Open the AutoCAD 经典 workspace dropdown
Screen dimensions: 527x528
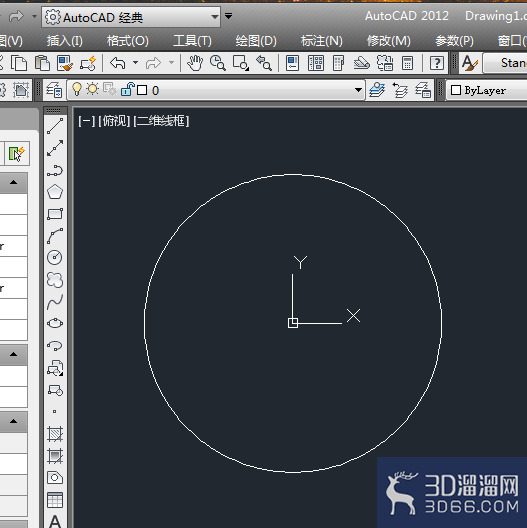click(x=131, y=17)
